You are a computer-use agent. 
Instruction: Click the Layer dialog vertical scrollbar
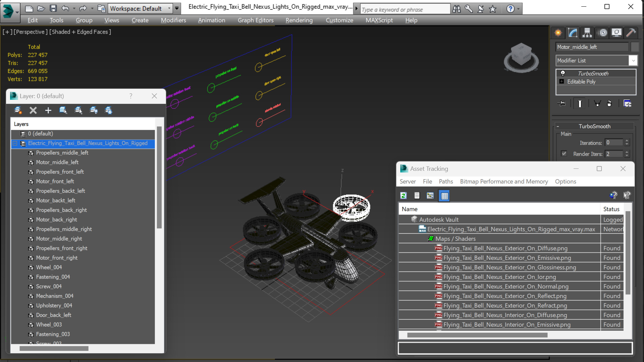(159, 177)
